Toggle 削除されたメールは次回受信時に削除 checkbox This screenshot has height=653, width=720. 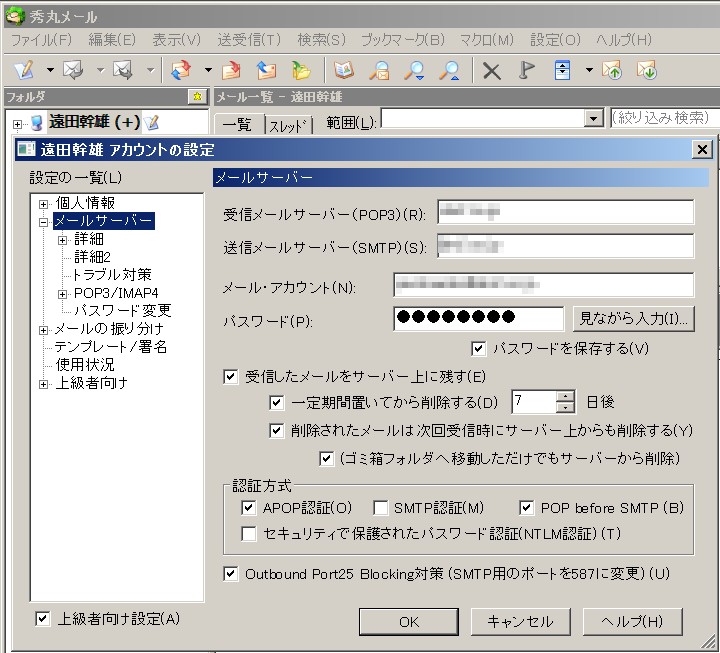click(276, 431)
